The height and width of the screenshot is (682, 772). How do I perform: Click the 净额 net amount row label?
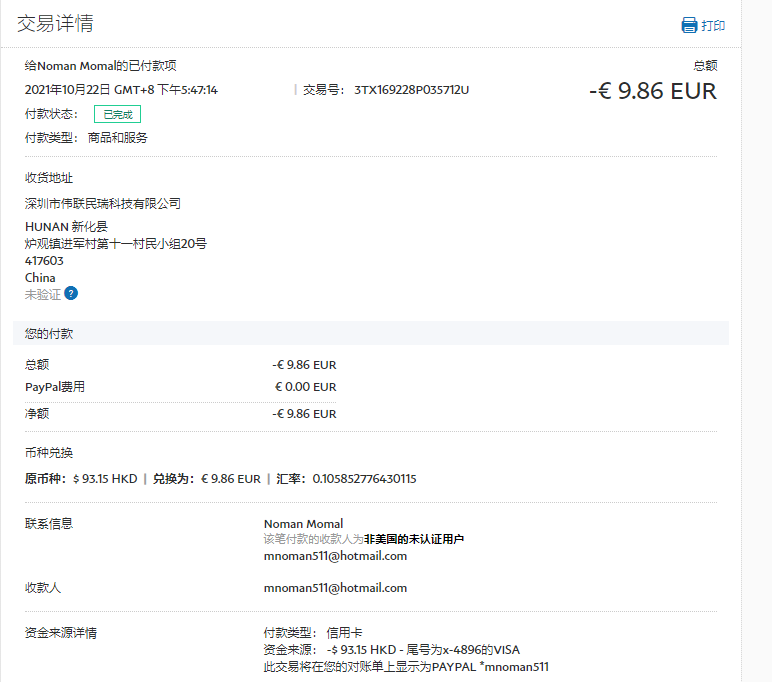coord(37,413)
